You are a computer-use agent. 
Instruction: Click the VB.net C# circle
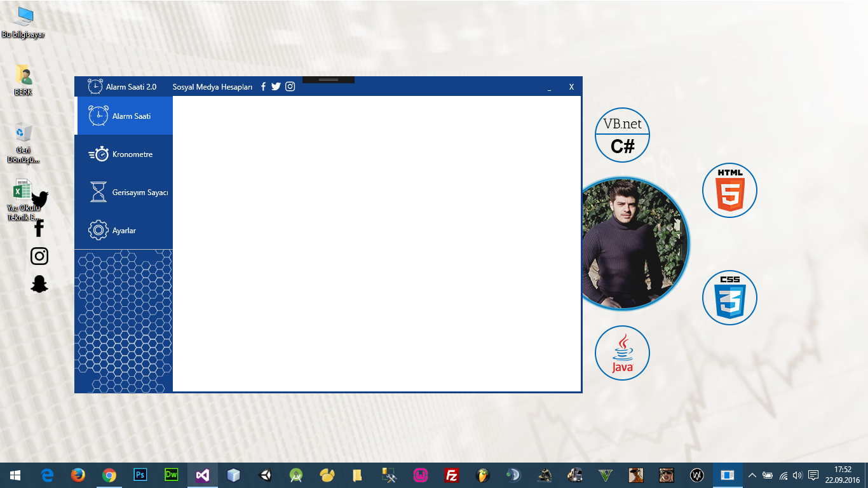[622, 135]
